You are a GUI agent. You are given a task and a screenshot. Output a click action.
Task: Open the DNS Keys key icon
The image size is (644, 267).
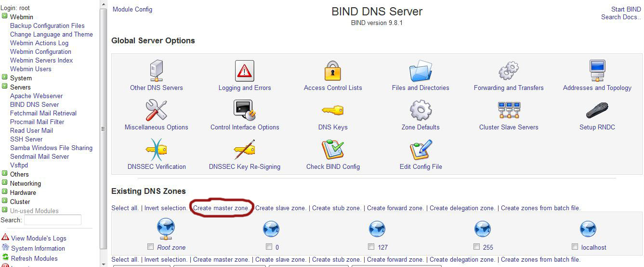tap(333, 111)
